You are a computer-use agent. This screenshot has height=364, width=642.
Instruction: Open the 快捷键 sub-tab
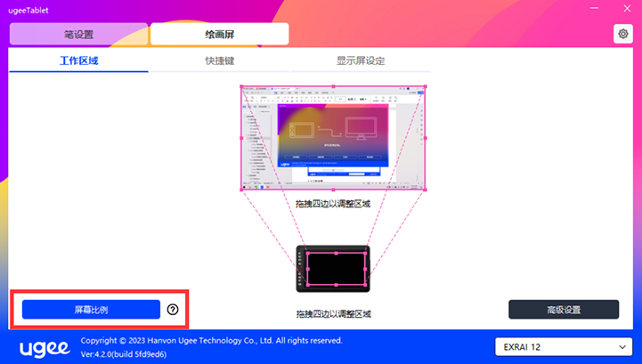(x=219, y=61)
